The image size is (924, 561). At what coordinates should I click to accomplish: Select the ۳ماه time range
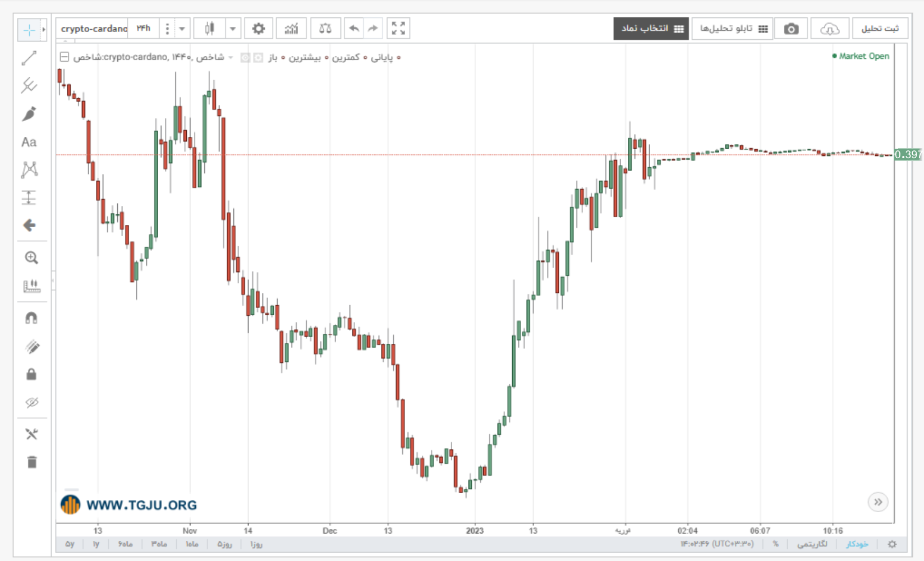(x=159, y=544)
